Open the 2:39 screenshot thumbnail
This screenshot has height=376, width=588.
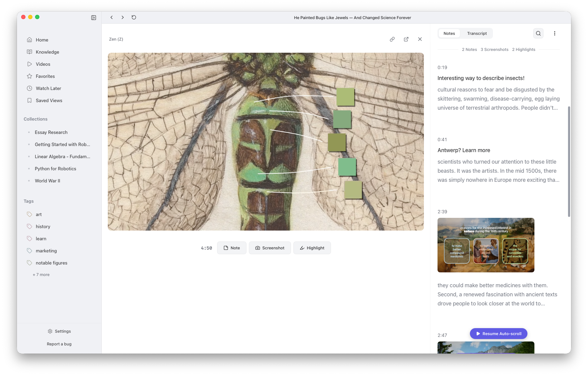pos(486,245)
